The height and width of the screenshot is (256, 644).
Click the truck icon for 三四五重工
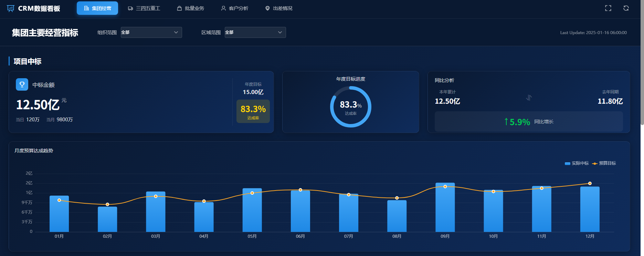[x=130, y=8]
